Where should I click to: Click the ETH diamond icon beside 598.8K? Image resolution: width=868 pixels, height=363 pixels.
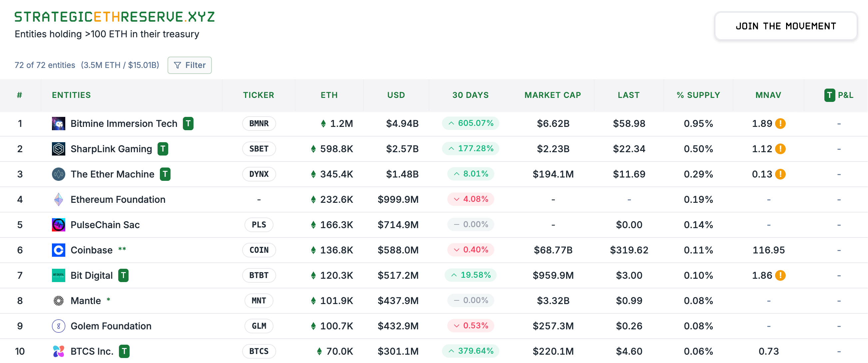[x=313, y=149]
